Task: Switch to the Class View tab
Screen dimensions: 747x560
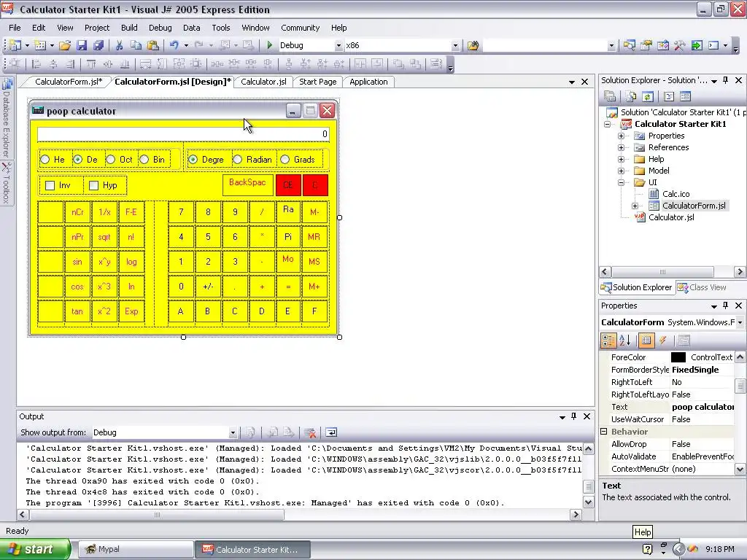Action: pyautogui.click(x=703, y=287)
